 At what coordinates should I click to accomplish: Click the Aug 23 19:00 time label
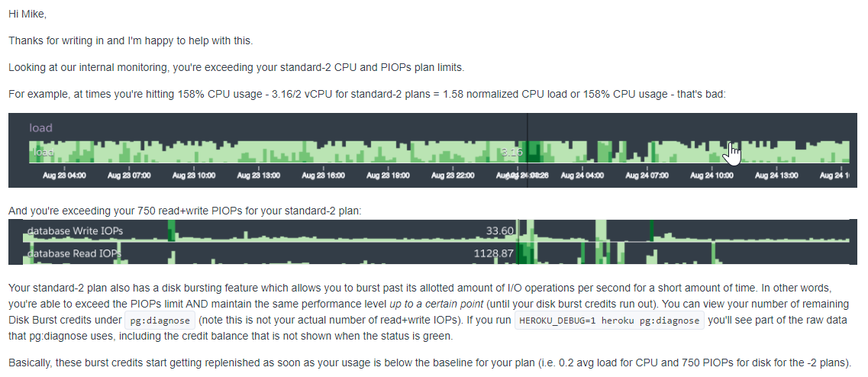(x=388, y=175)
